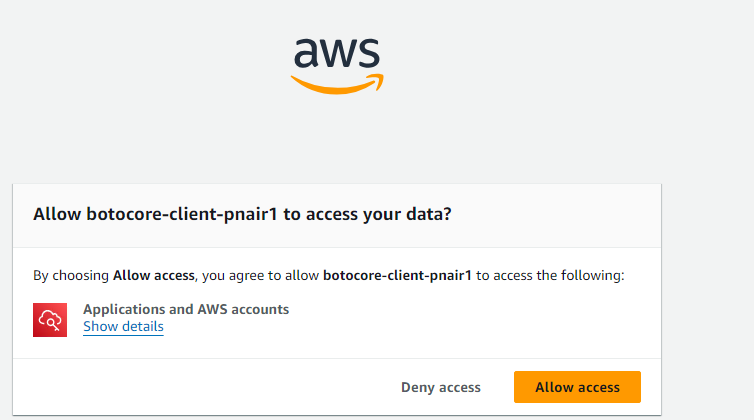
Task: Click bold "Allow access" in the description sentence
Action: [x=154, y=274]
